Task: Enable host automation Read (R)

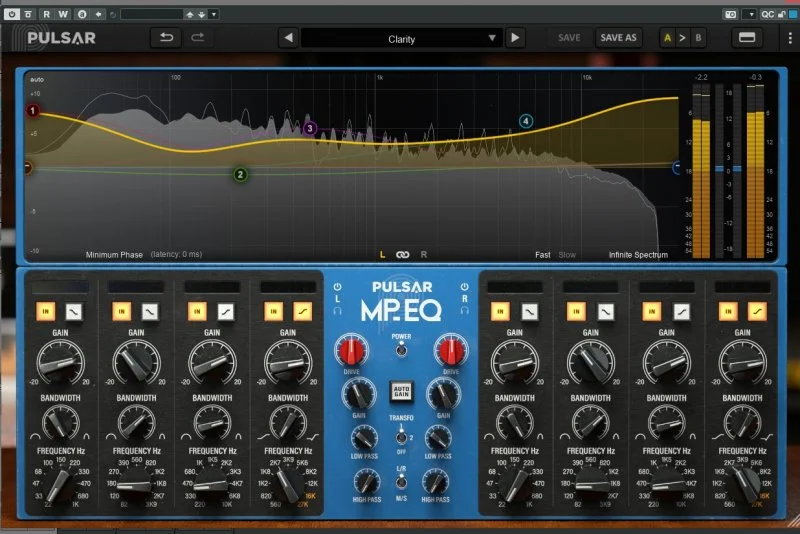Action: [x=46, y=14]
